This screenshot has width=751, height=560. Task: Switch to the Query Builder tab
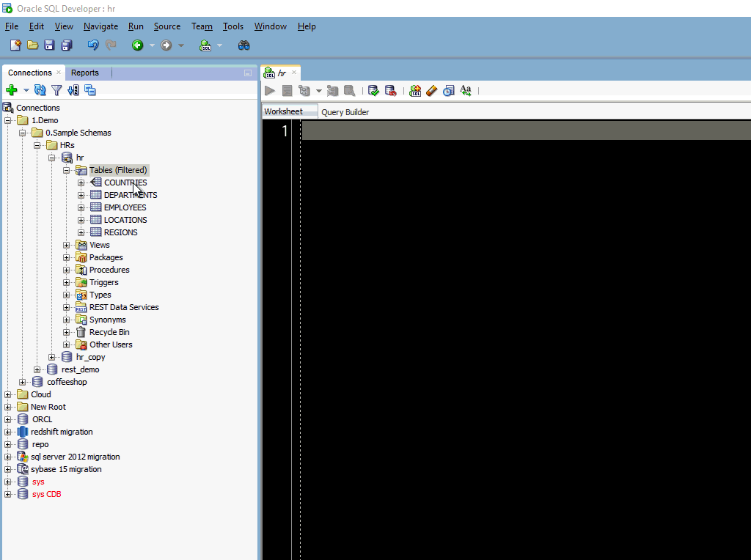point(345,112)
